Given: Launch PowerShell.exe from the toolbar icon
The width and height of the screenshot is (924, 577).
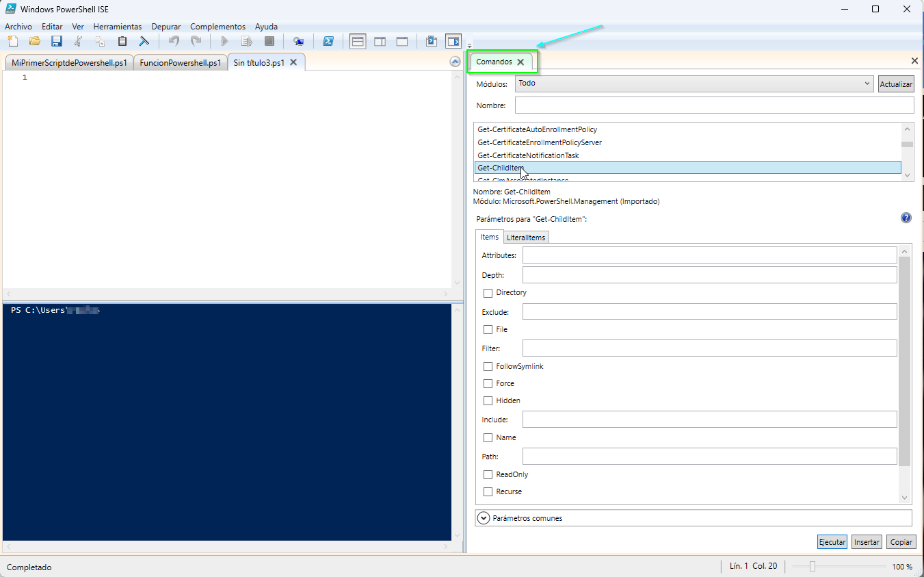Looking at the screenshot, I should pyautogui.click(x=328, y=42).
